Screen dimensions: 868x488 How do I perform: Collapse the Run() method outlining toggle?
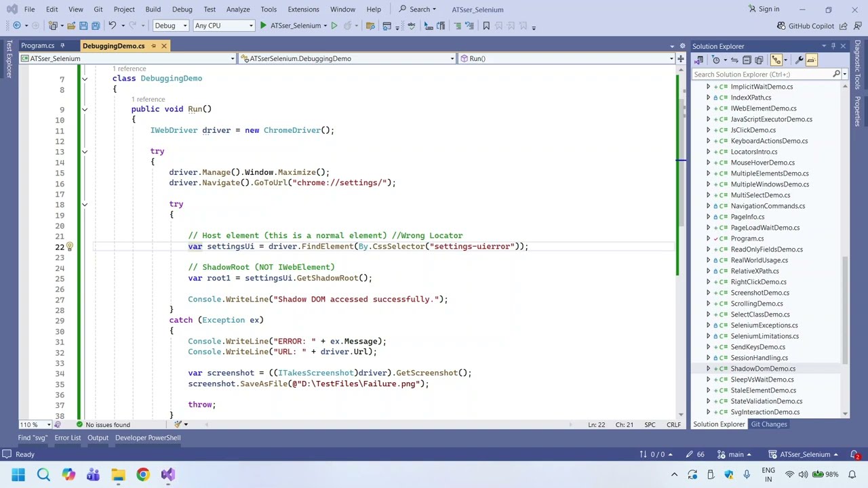(x=84, y=109)
